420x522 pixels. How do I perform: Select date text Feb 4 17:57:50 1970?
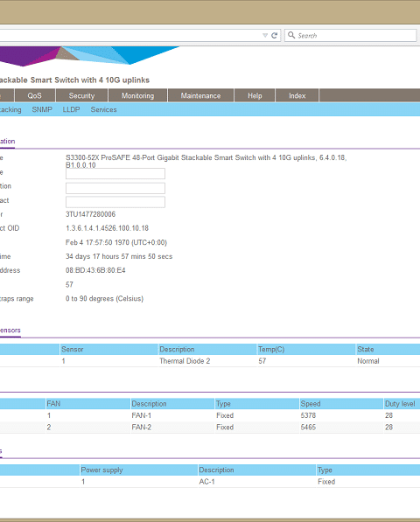click(x=116, y=242)
